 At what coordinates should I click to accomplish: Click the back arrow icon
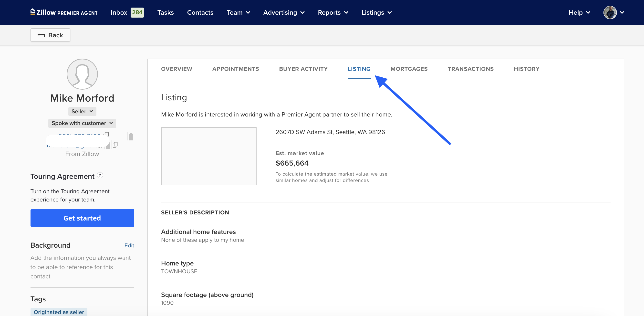(41, 35)
